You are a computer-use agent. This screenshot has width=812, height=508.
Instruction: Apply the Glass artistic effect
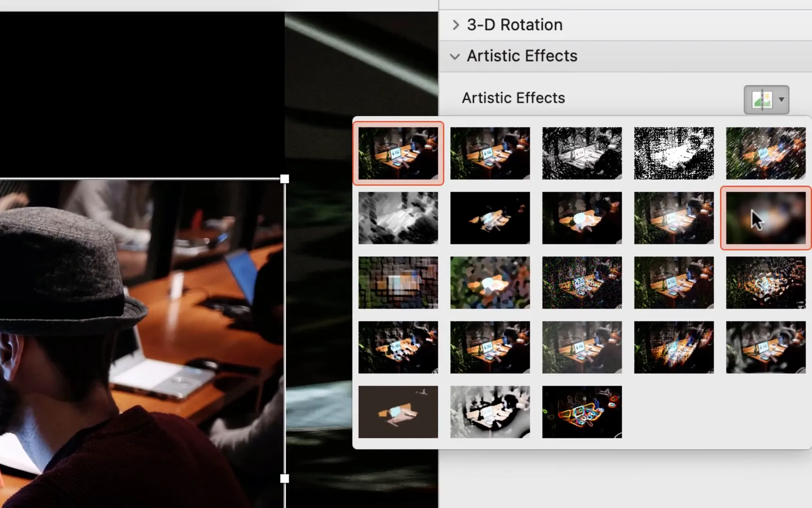point(766,282)
